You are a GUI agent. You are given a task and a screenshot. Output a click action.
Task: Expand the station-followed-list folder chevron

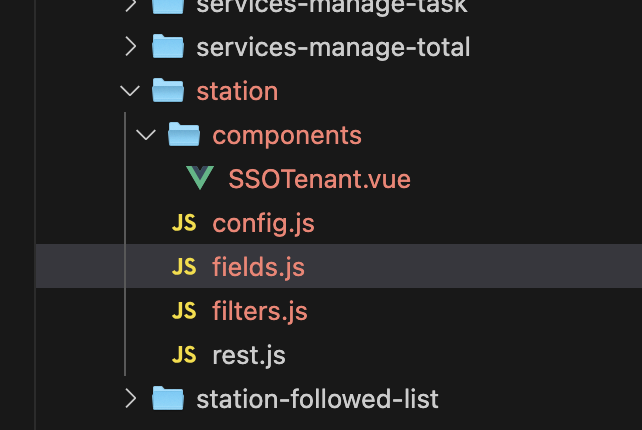point(130,399)
